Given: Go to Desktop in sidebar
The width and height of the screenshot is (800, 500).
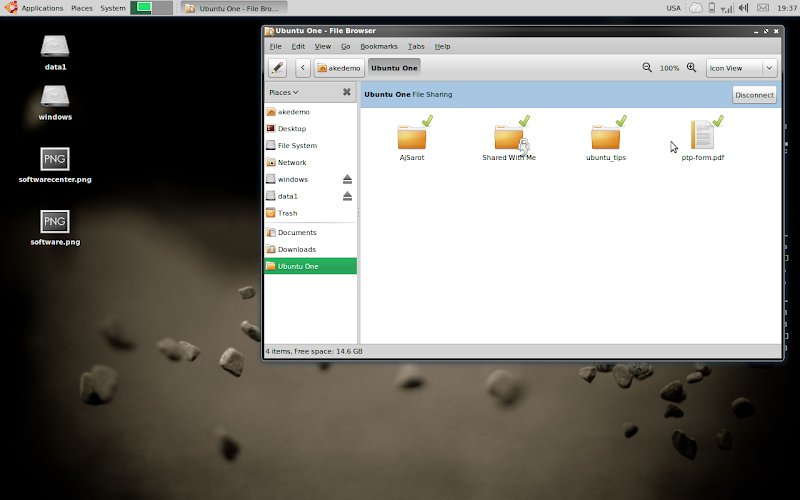Looking at the screenshot, I should [x=310, y=129].
